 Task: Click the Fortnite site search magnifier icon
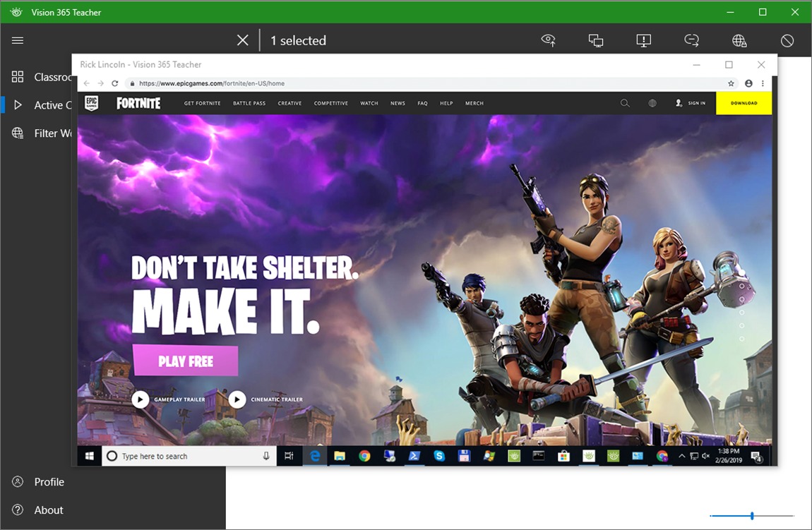625,103
